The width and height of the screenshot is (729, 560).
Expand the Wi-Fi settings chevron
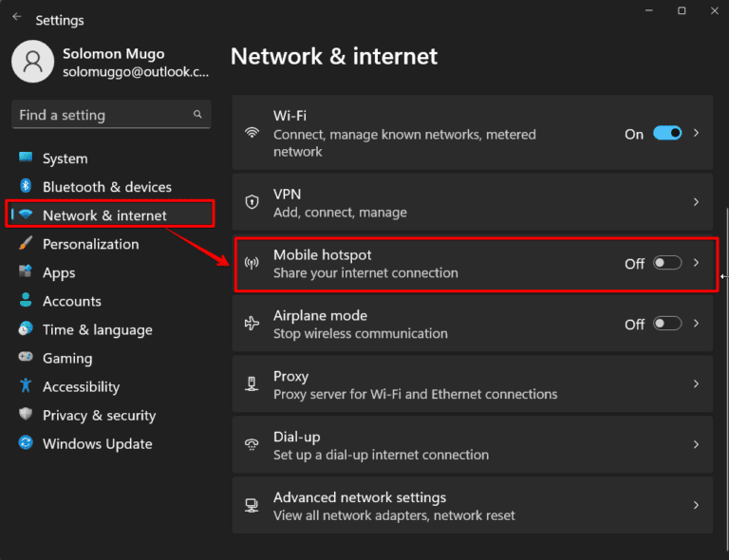697,134
